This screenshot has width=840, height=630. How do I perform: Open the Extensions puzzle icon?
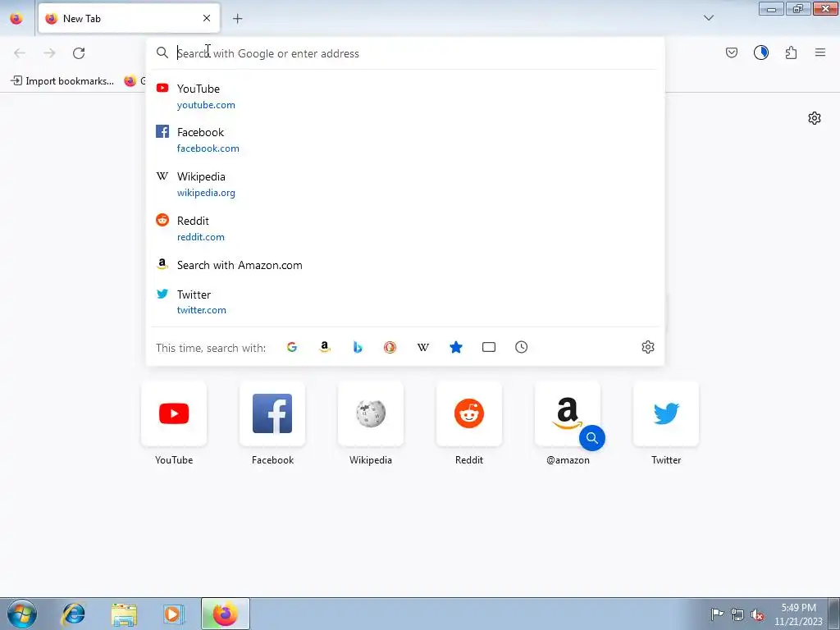[x=791, y=52]
